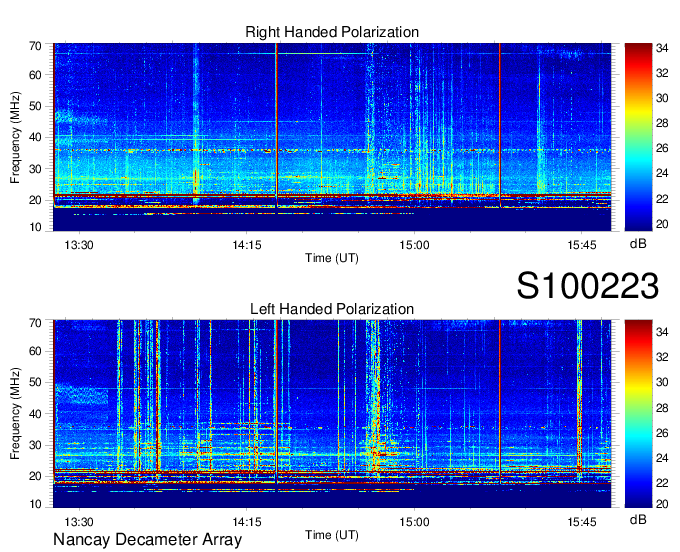Click the 10 MHz tick label on top plot
680x552 pixels.
click(x=35, y=227)
